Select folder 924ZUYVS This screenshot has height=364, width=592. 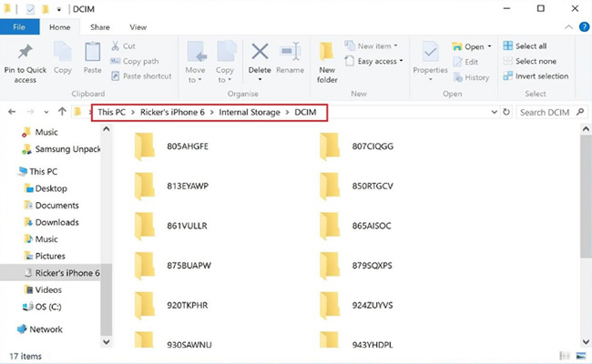pyautogui.click(x=356, y=305)
